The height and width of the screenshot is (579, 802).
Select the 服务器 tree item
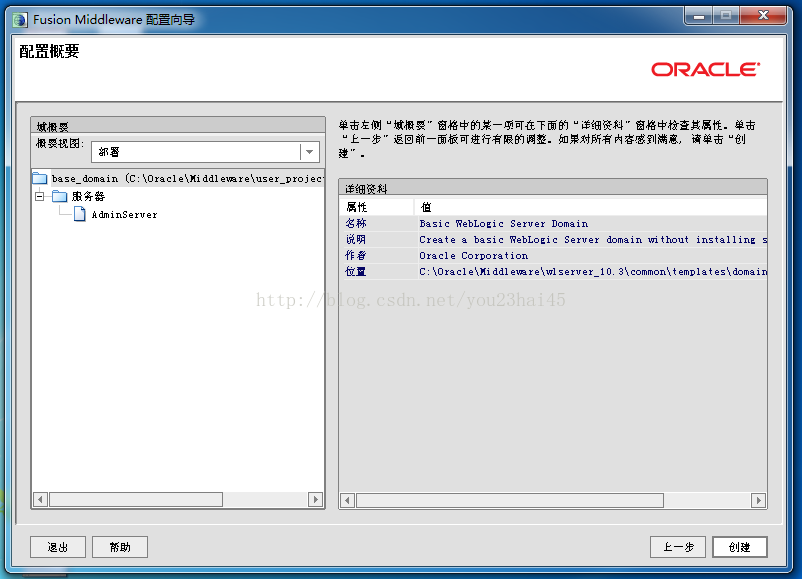pyautogui.click(x=88, y=196)
